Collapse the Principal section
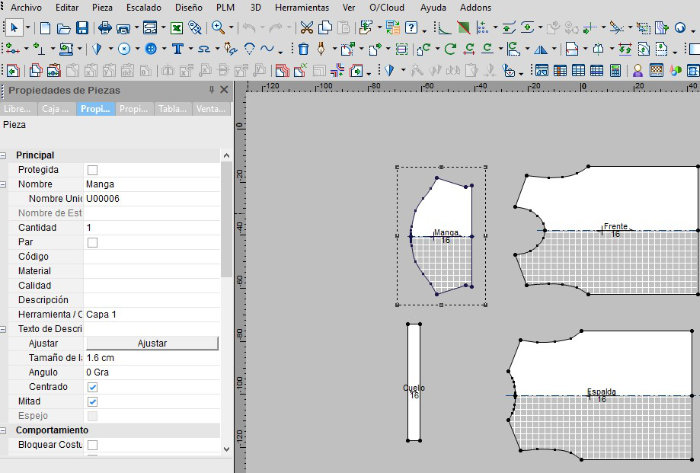The width and height of the screenshot is (700, 473). click(5, 156)
